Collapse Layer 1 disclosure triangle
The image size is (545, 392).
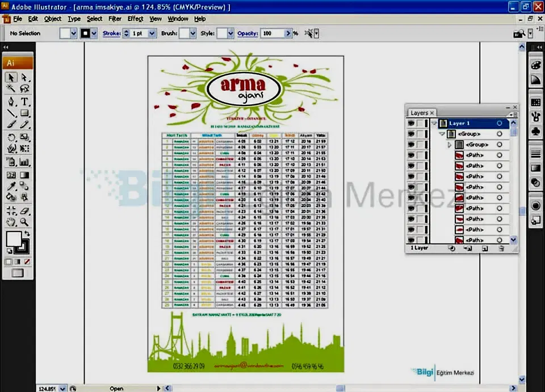point(434,123)
